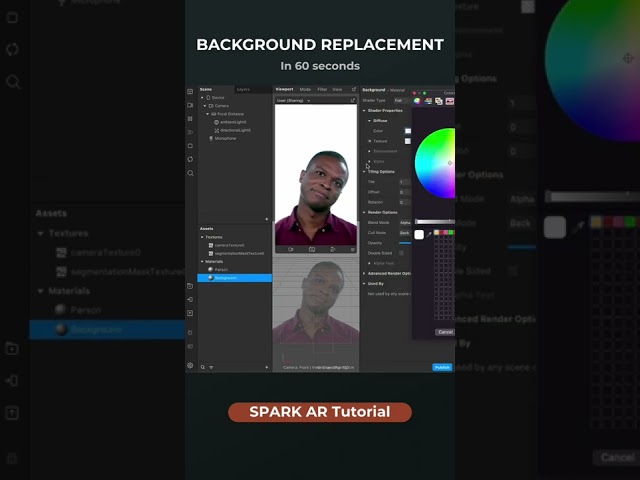Viewport: 640px width, 480px height.
Task: Click the workspace layout icon atop left toolbar
Action: 190,91
